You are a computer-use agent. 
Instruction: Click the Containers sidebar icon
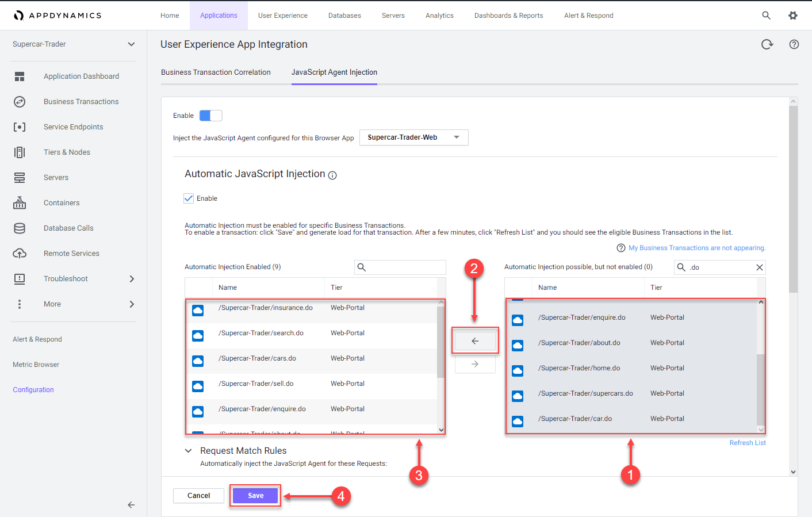tap(20, 203)
